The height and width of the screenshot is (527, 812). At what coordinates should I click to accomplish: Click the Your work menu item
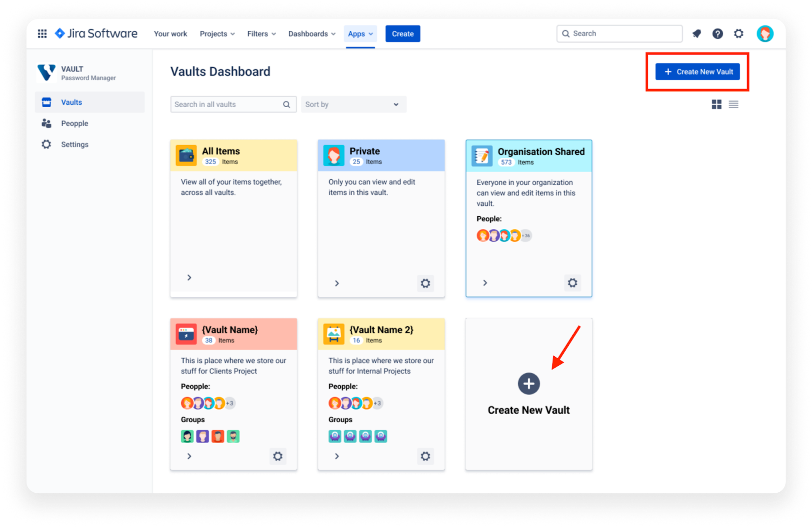(x=170, y=33)
